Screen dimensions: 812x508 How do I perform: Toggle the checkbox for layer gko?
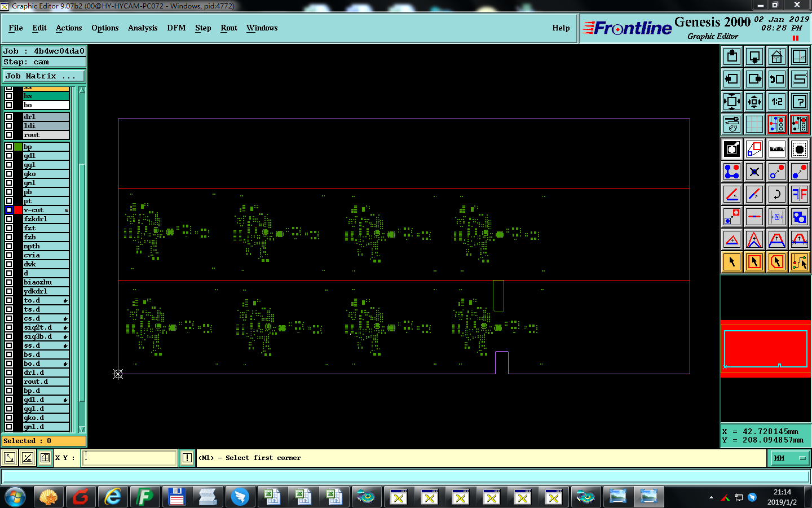(9, 174)
